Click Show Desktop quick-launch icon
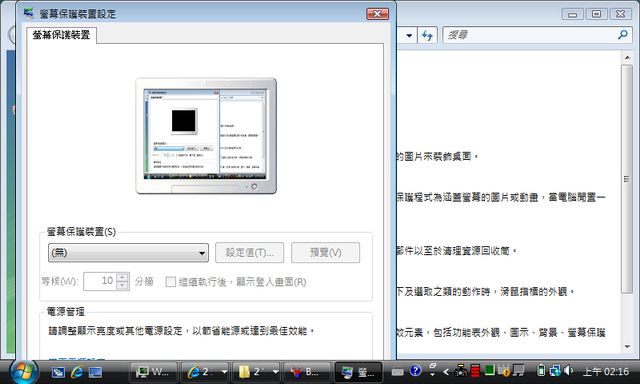This screenshot has width=640, height=384. tap(96, 372)
